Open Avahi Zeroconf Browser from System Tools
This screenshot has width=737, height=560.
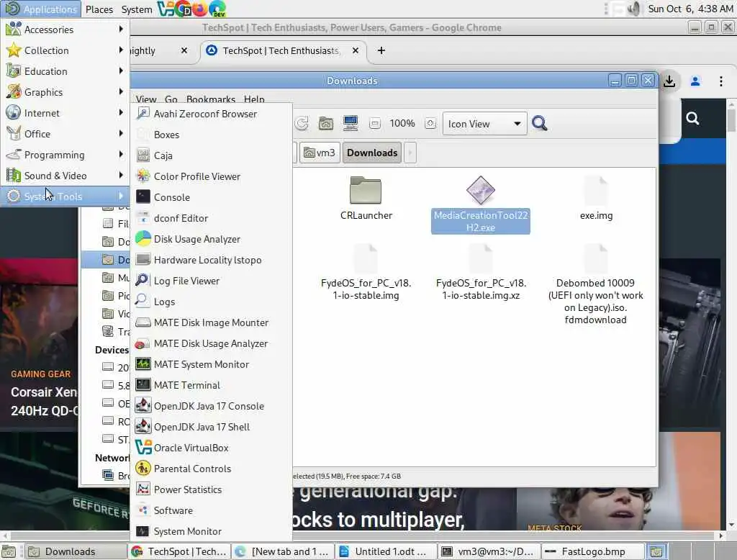[211, 114]
